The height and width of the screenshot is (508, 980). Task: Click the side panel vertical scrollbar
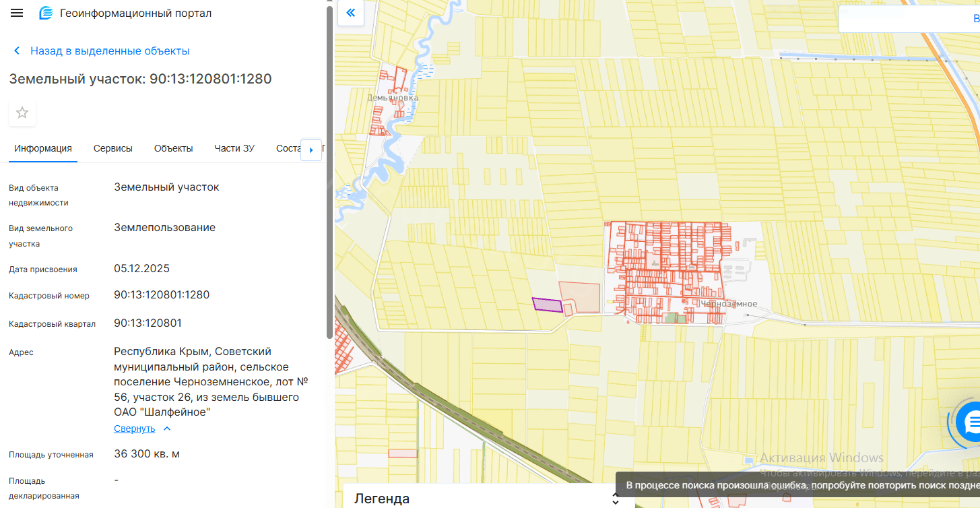tap(329, 168)
